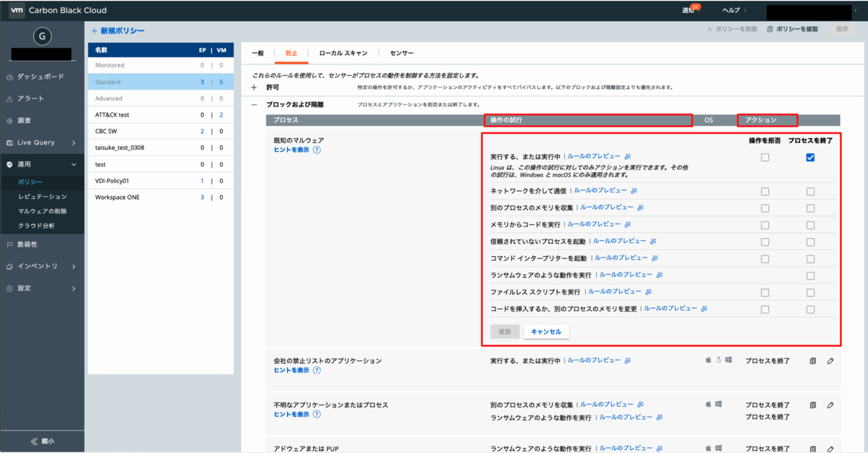The width and height of the screenshot is (868, 453).
Task: Check 操作を拒否 for 実行する、または実行中
Action: pos(765,157)
